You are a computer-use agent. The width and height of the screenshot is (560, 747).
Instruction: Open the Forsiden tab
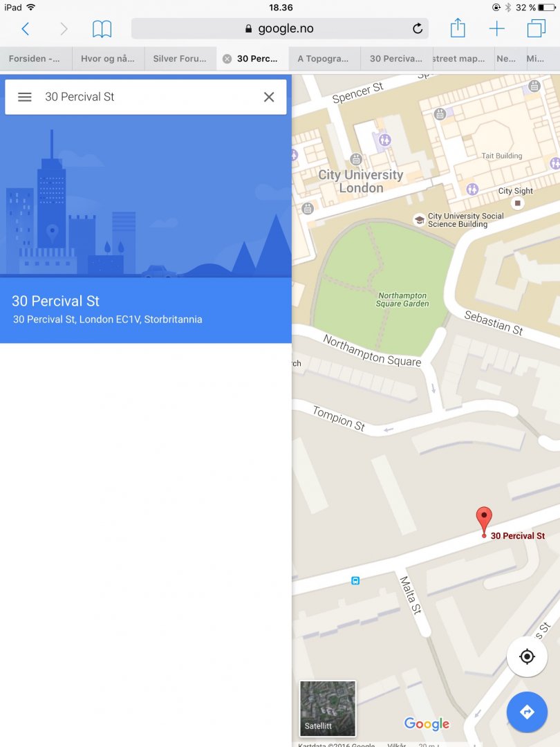(36, 59)
